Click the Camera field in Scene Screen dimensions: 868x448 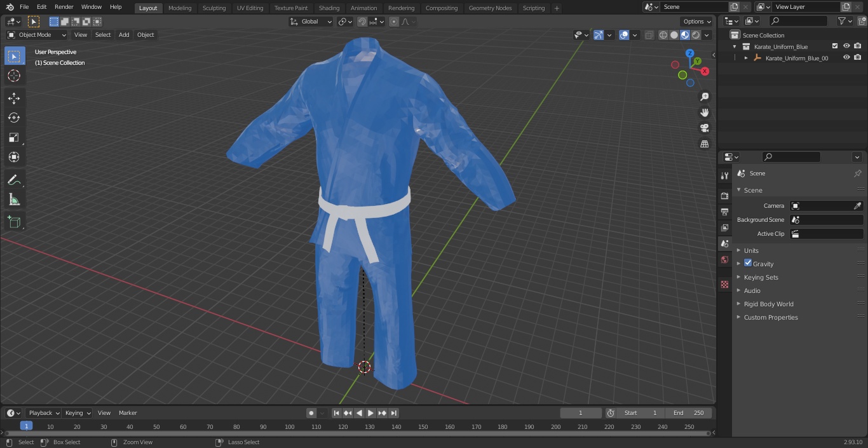pos(826,206)
